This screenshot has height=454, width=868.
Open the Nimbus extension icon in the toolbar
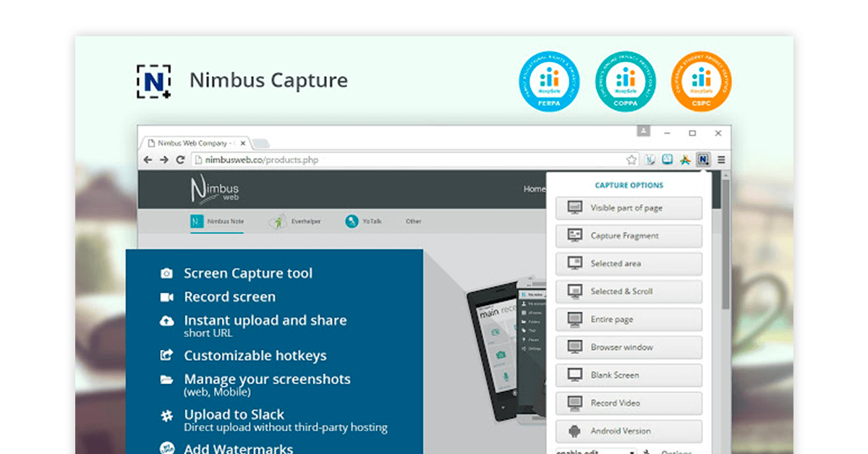(x=702, y=160)
